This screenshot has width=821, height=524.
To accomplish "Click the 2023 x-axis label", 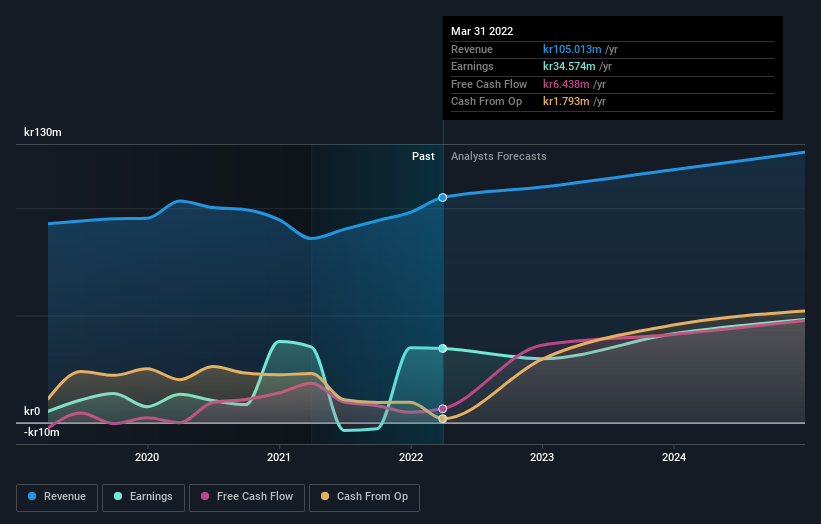I will click(x=542, y=458).
